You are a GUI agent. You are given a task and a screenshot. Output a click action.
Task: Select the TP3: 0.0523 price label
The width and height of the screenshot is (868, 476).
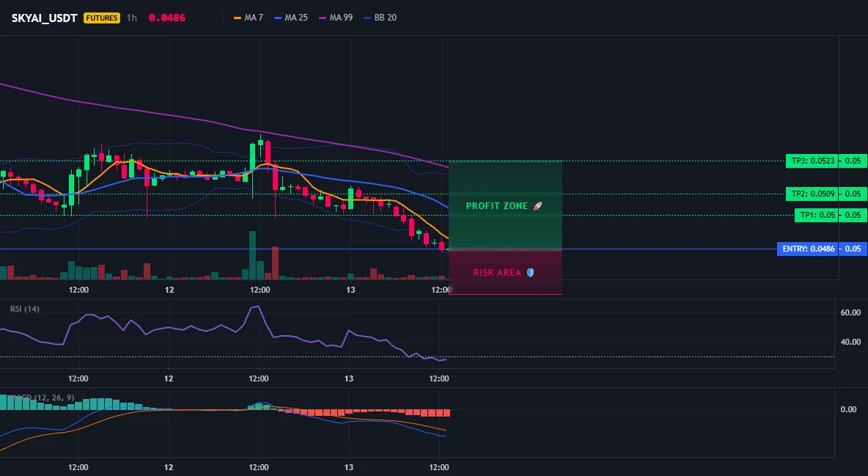point(812,161)
